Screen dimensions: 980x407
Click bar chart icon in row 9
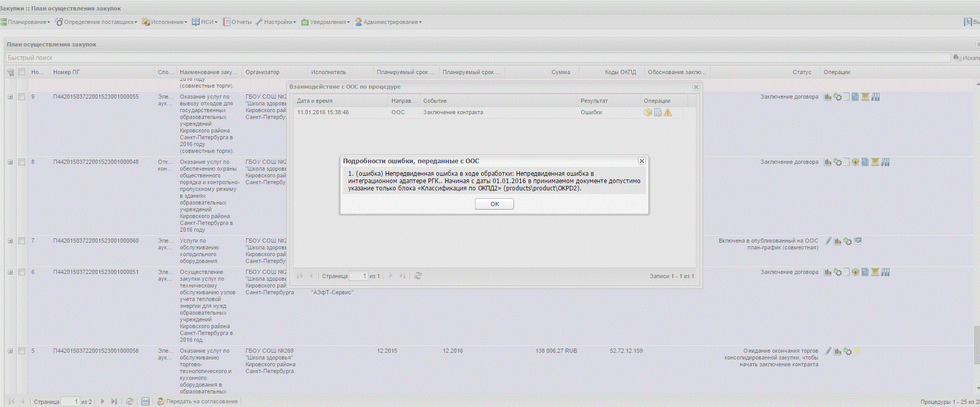(828, 97)
